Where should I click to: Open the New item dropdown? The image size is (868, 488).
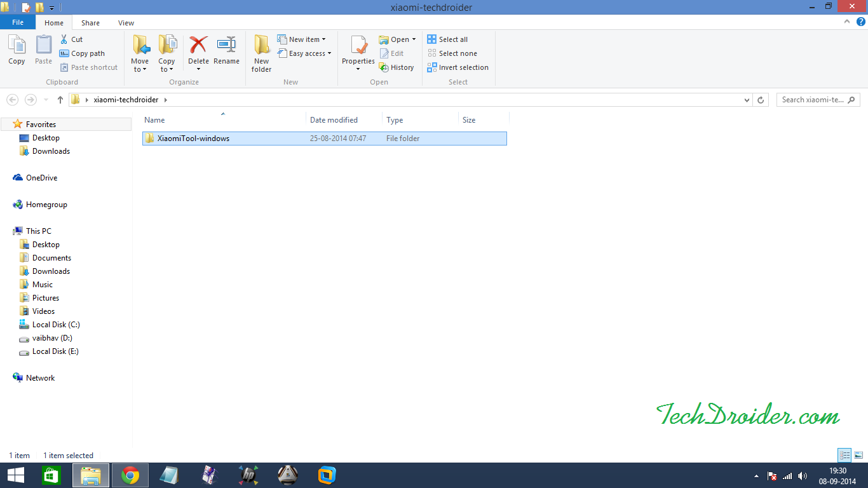point(302,39)
